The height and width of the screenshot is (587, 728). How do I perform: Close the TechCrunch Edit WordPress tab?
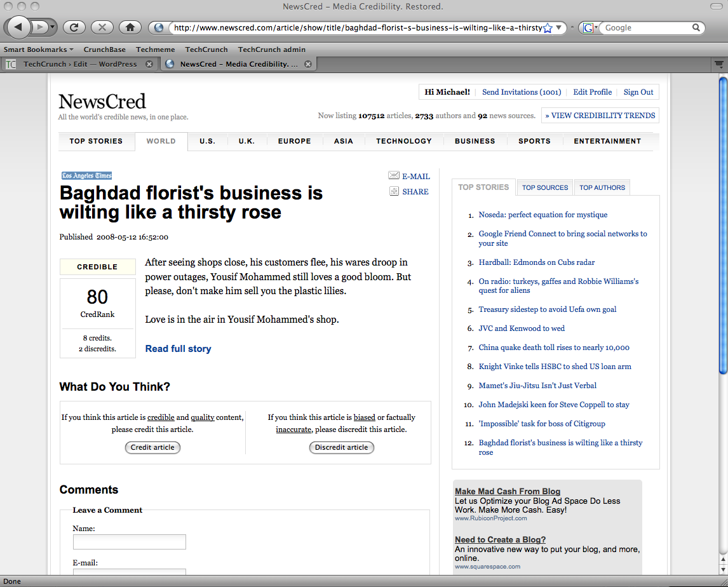coord(149,64)
